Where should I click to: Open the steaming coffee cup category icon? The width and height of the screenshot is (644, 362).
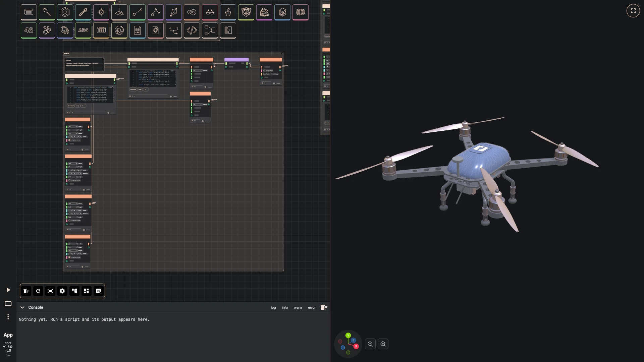point(228,12)
